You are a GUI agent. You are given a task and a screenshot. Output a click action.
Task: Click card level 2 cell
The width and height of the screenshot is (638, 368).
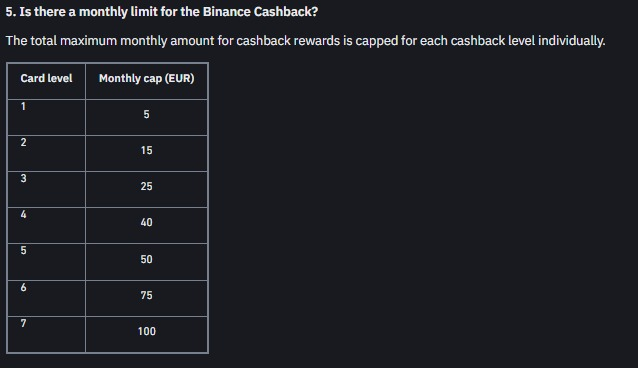pos(46,153)
